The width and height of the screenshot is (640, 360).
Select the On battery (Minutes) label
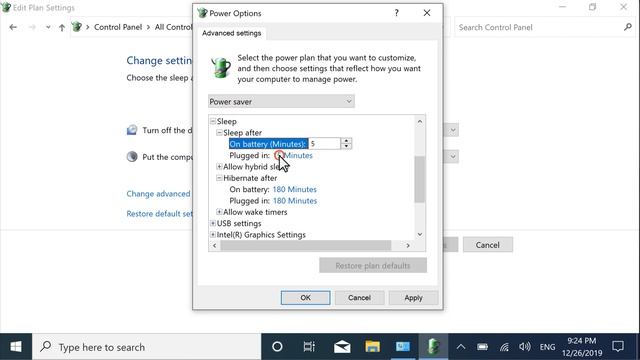[268, 144]
